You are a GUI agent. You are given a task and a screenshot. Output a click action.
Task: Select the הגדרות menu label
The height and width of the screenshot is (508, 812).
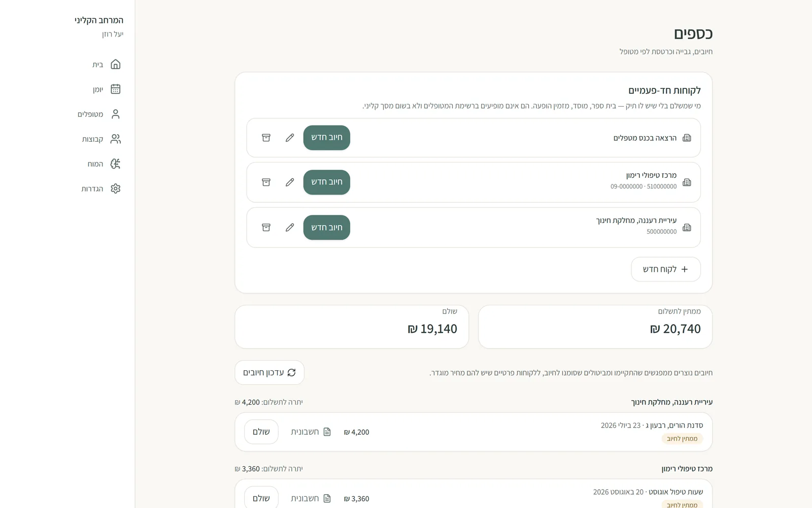pos(92,189)
